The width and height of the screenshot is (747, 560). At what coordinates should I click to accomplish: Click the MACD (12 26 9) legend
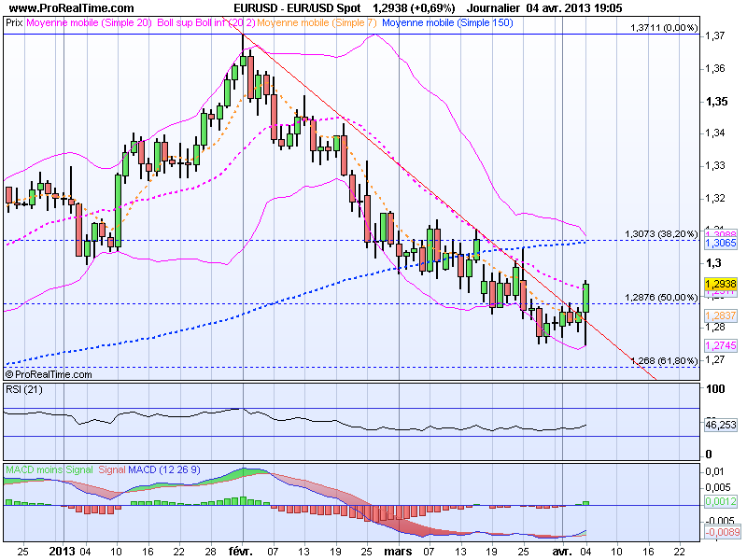click(x=164, y=469)
